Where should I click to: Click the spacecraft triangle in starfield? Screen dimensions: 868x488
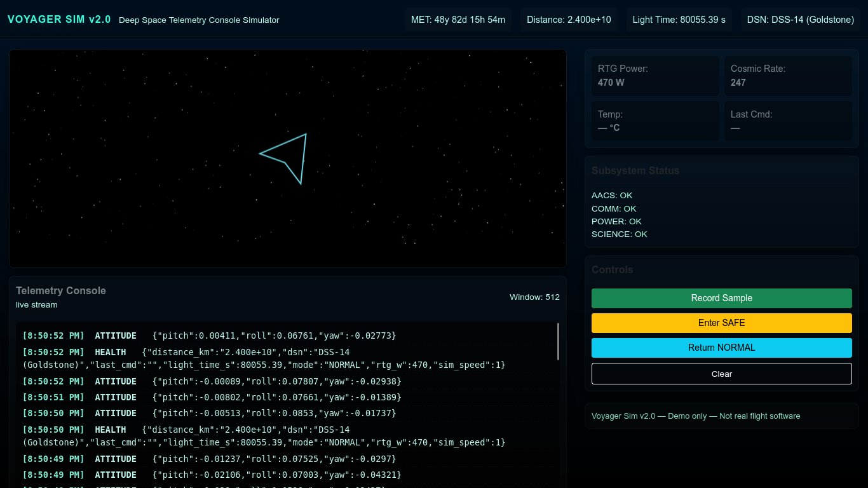tap(288, 157)
